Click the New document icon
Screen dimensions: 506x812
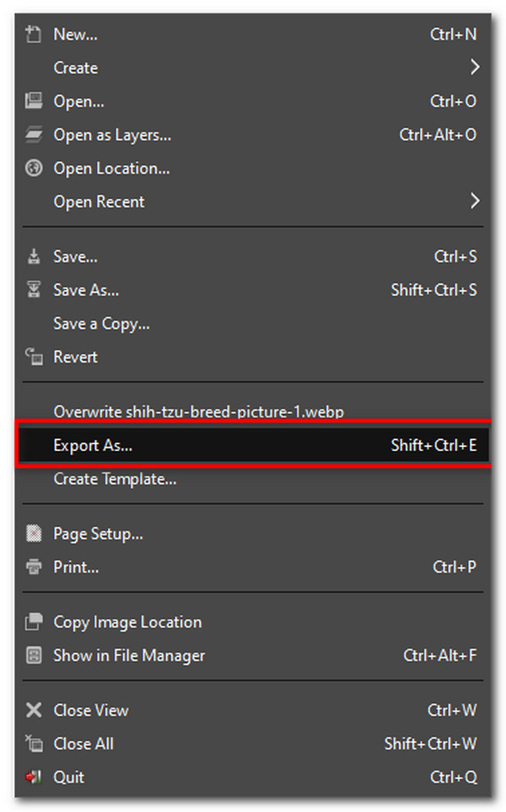(x=34, y=35)
